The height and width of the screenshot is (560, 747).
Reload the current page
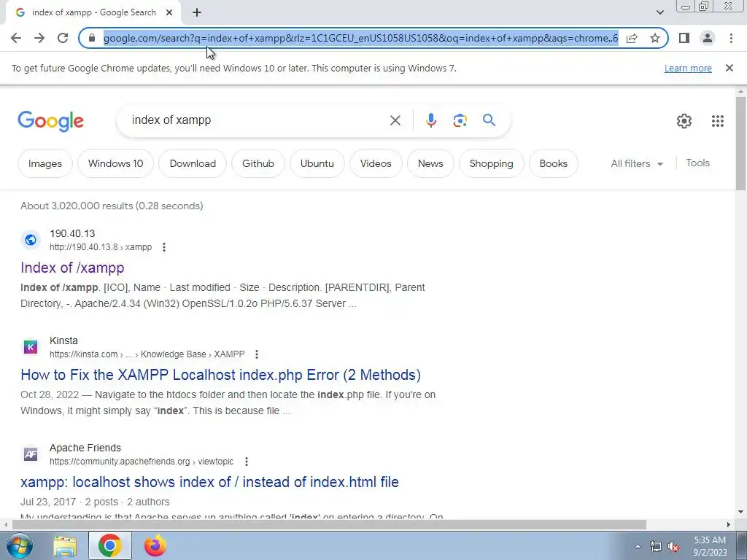63,38
